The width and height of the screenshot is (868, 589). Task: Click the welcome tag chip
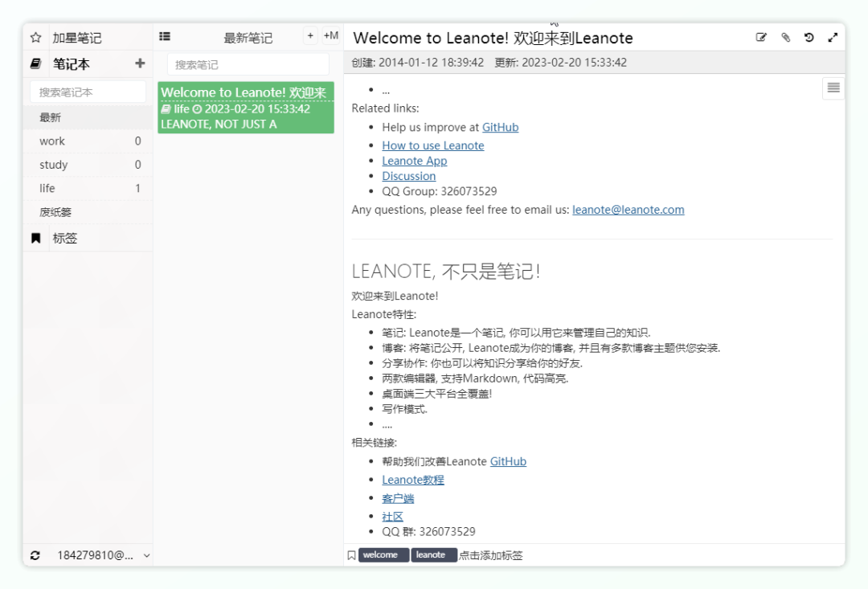click(x=383, y=555)
